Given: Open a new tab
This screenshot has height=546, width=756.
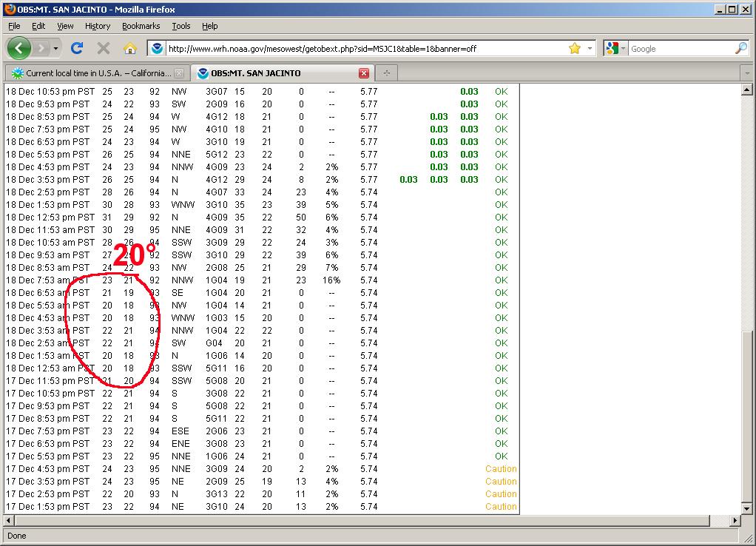Looking at the screenshot, I should point(386,73).
